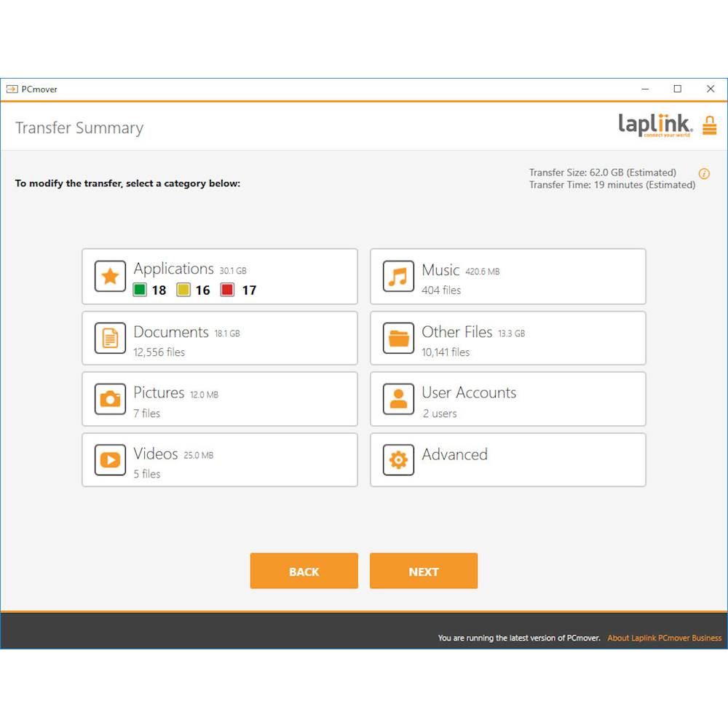Click the Transfer Size estimate text

[x=603, y=173]
